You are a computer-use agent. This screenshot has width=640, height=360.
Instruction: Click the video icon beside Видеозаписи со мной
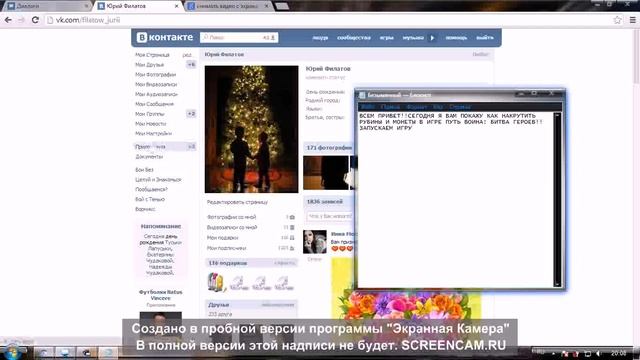click(292, 227)
